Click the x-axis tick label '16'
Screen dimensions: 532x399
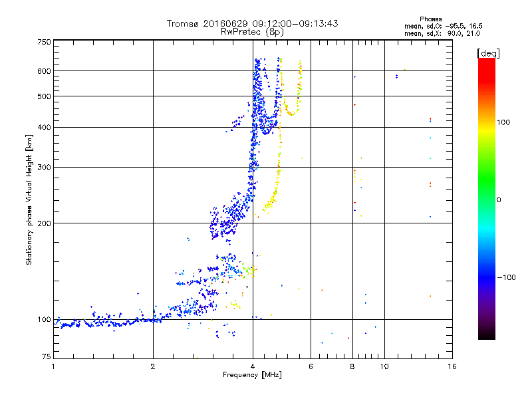pos(452,366)
